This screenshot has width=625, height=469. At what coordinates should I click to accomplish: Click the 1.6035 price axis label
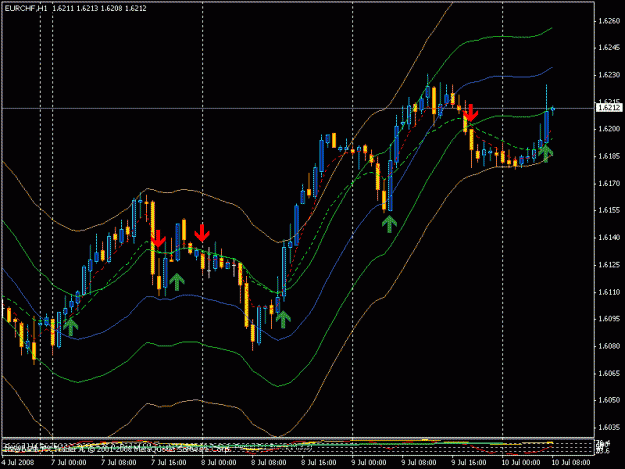(x=609, y=427)
